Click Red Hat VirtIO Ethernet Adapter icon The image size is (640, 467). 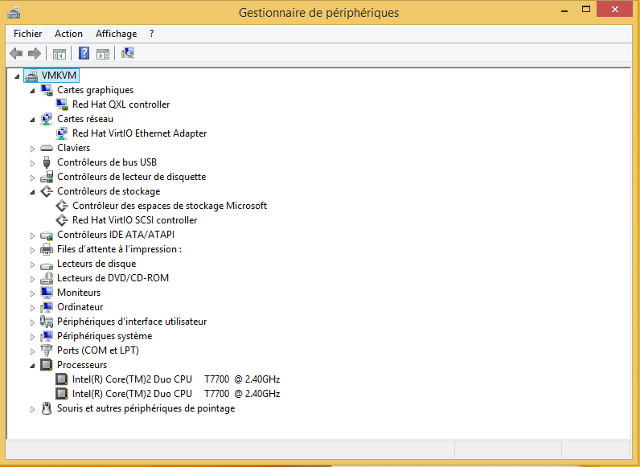coord(62,133)
